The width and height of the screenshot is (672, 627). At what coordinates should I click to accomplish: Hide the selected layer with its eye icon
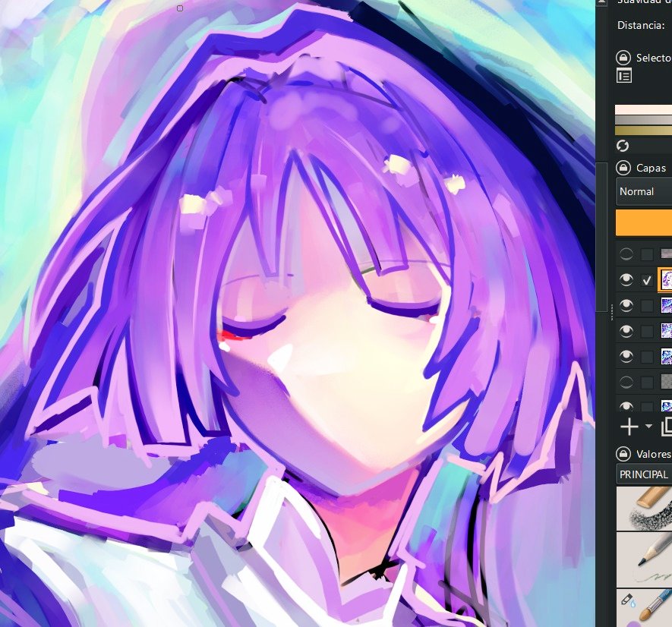(x=626, y=280)
